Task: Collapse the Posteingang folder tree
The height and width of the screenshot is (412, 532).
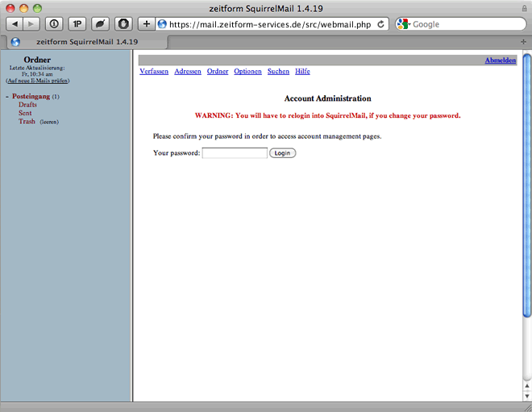Action: (x=7, y=97)
